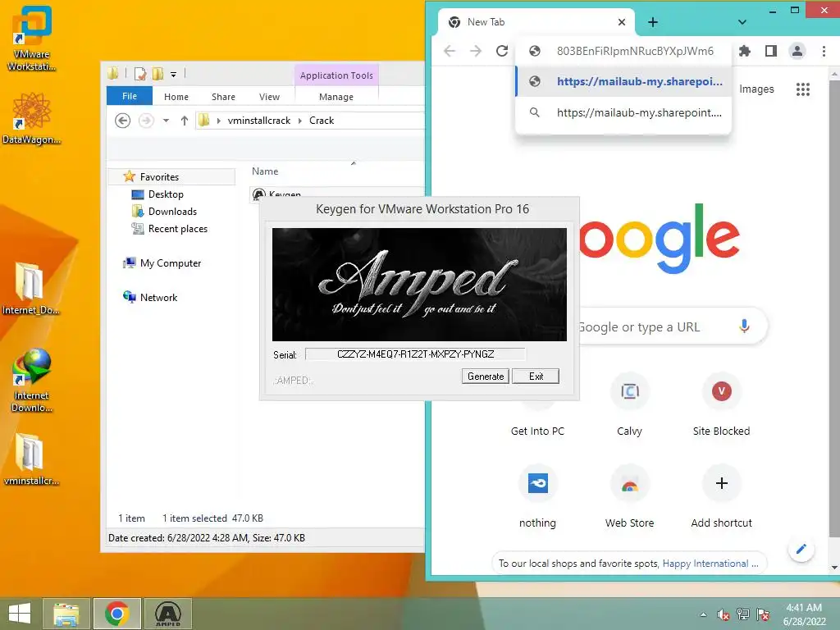840x630 pixels.
Task: Go up one folder level in Explorer
Action: (x=185, y=121)
